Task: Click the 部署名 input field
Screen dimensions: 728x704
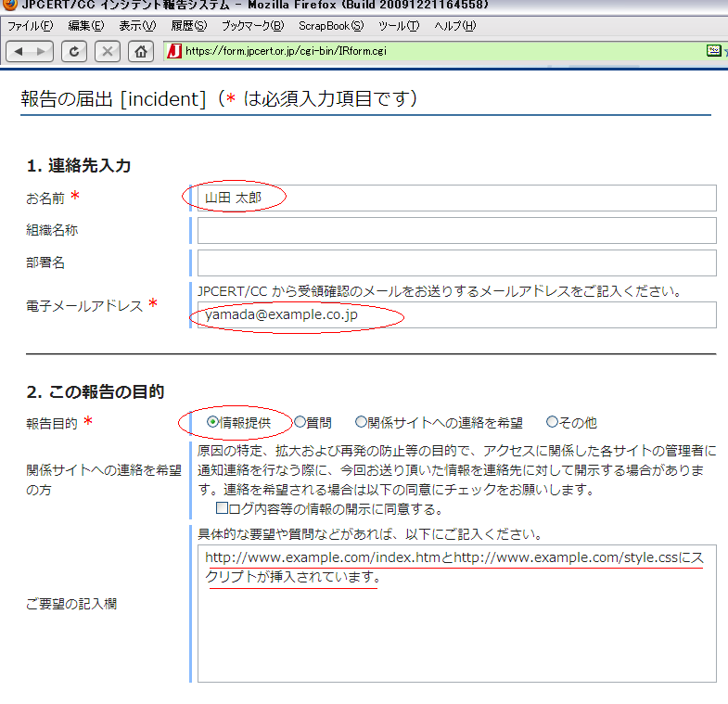Action: [457, 262]
